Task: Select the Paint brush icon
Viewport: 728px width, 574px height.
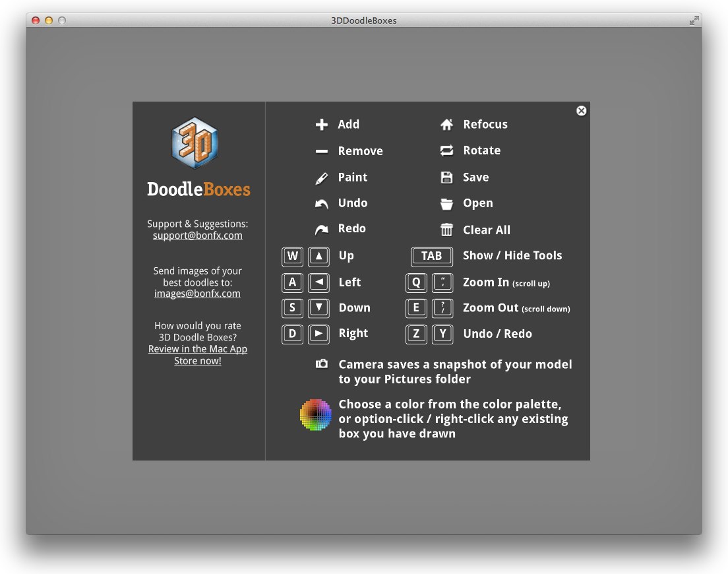Action: tap(322, 178)
